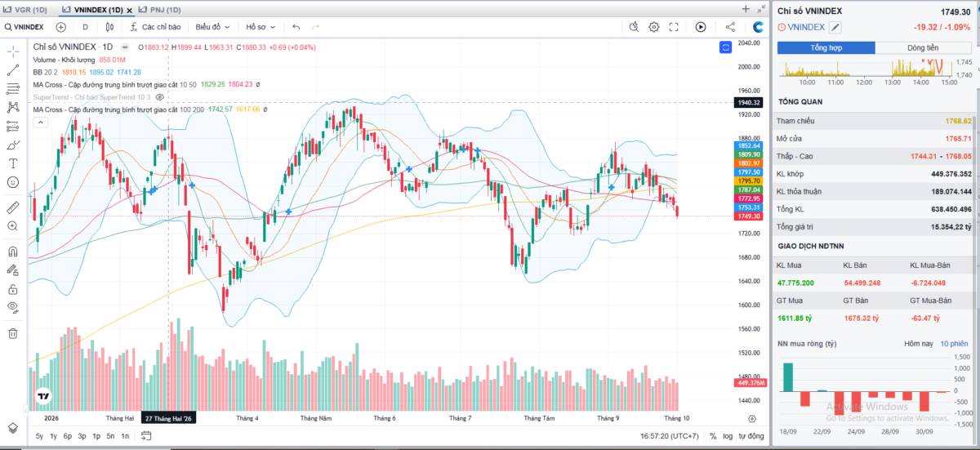980x450 pixels.
Task: Toggle log scale
Action: pos(728,436)
